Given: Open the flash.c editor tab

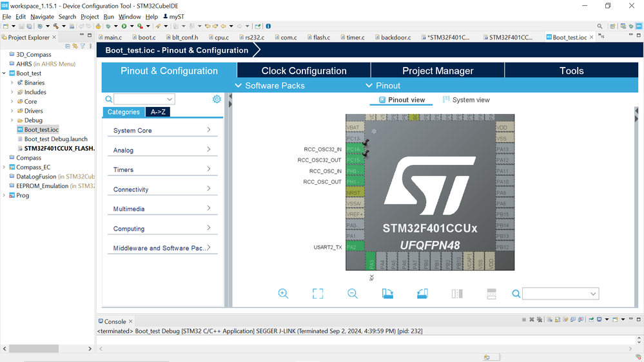Looking at the screenshot, I should coord(318,37).
